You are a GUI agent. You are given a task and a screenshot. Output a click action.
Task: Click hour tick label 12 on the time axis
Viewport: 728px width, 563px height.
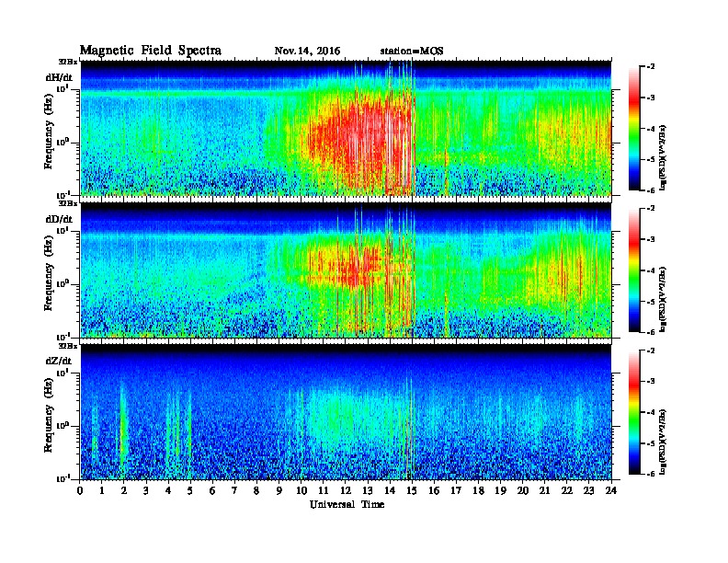pyautogui.click(x=346, y=491)
